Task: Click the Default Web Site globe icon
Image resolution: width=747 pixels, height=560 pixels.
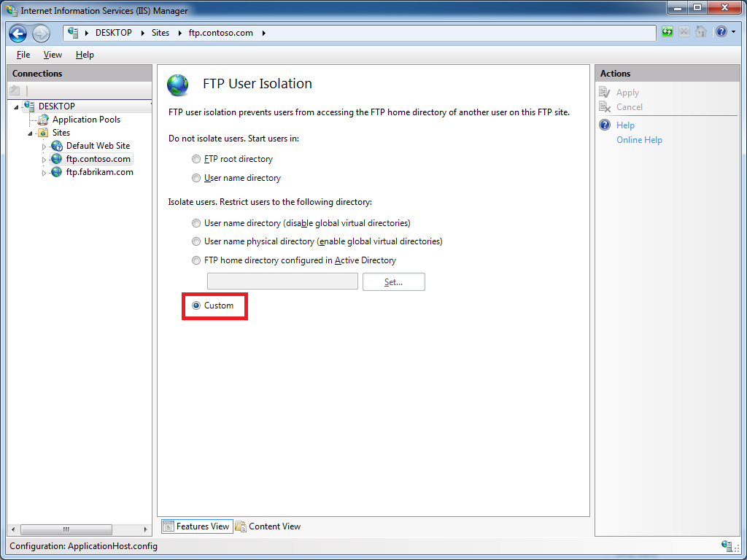Action: pyautogui.click(x=57, y=146)
